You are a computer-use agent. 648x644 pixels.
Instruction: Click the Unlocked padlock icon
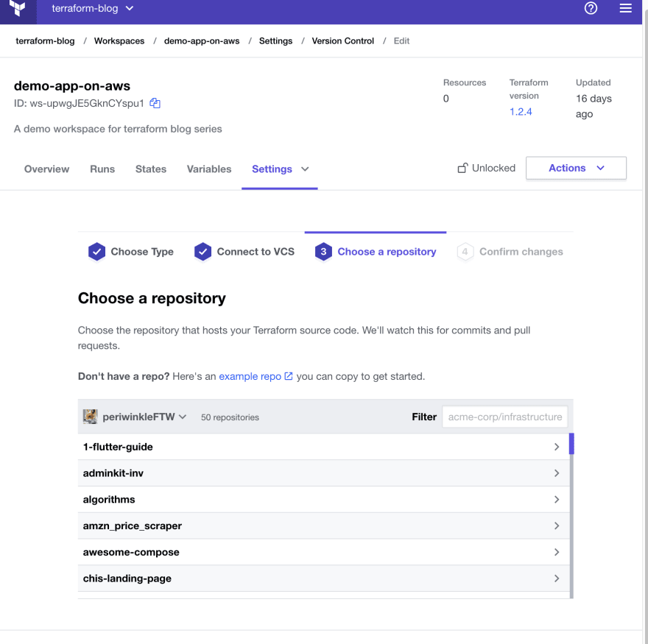(462, 168)
